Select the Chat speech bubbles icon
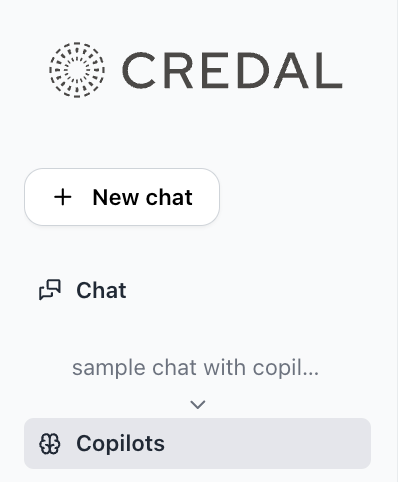Screen dimensions: 398x482 click(50, 290)
